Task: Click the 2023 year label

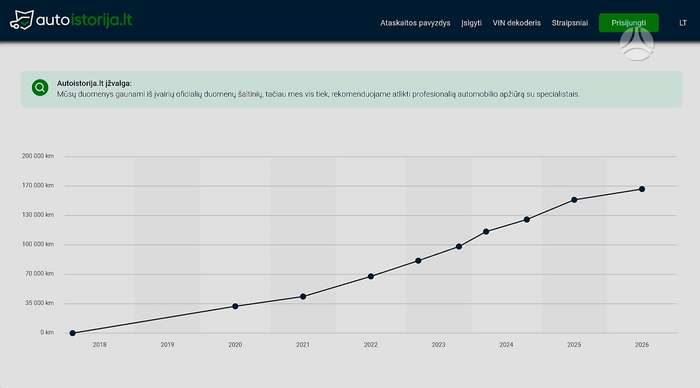Action: pos(438,345)
